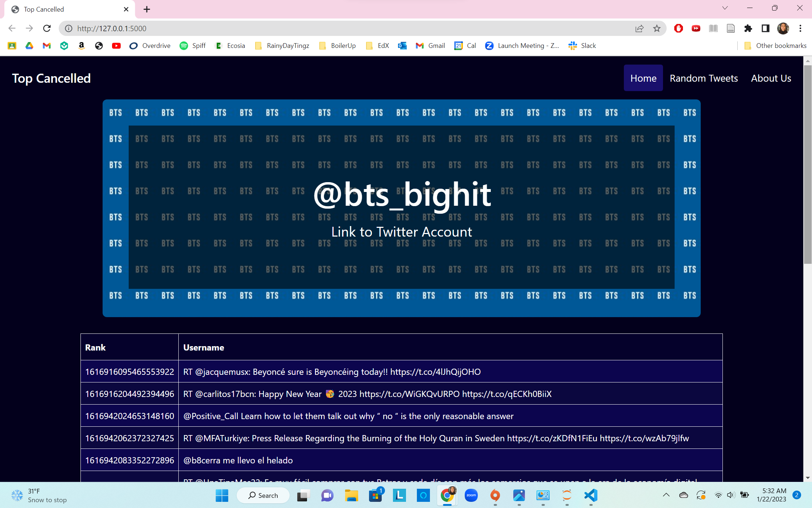
Task: Expand the tab search chevron
Action: coord(725,8)
